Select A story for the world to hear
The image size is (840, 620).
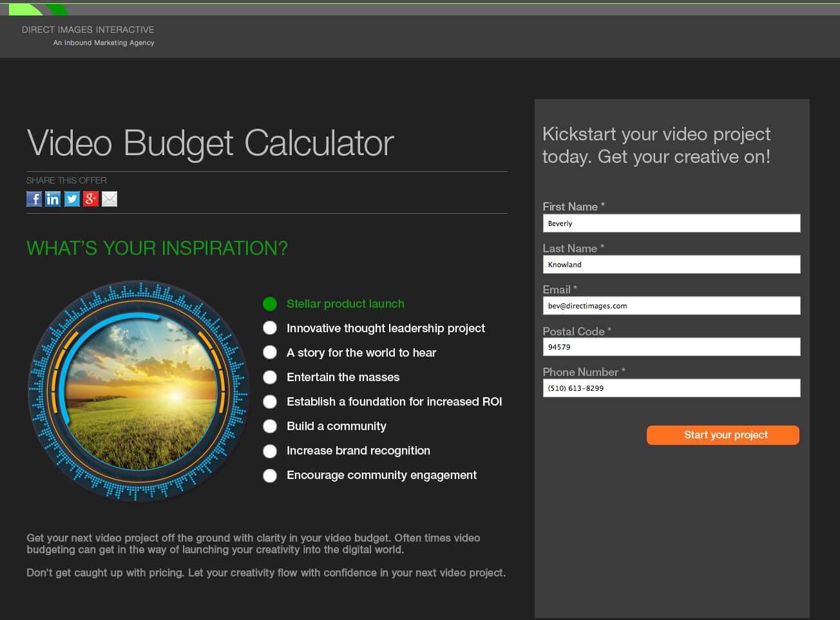(270, 353)
